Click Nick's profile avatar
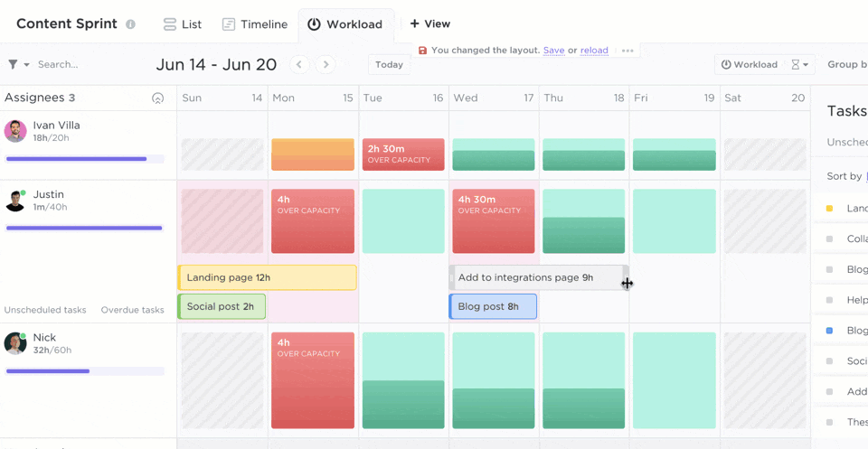 pyautogui.click(x=15, y=343)
